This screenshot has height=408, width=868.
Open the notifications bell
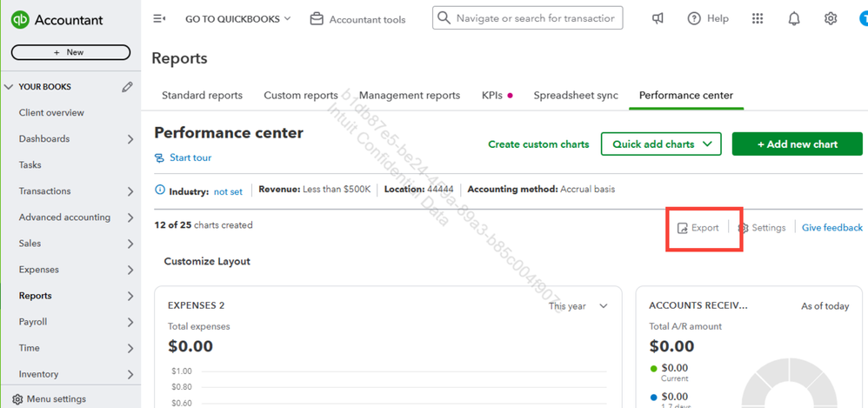[794, 18]
